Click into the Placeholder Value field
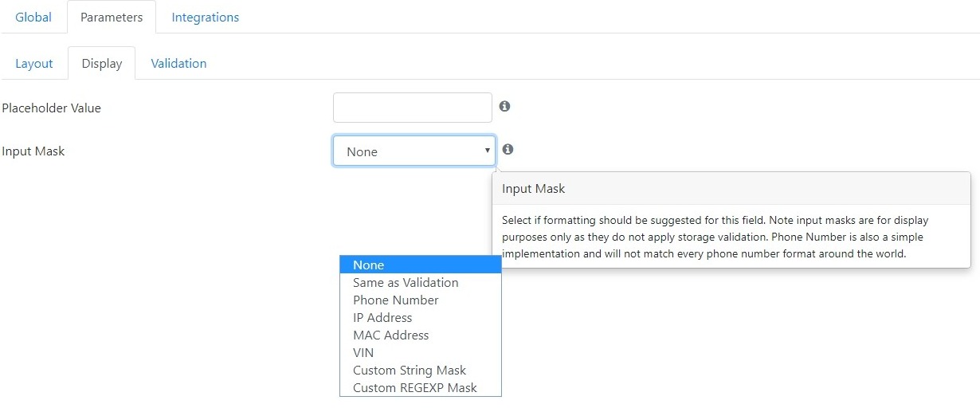The image size is (980, 408). coord(413,108)
